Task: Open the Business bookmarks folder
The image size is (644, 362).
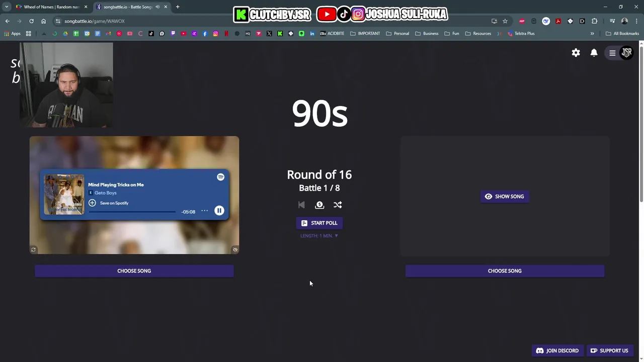Action: pyautogui.click(x=427, y=34)
